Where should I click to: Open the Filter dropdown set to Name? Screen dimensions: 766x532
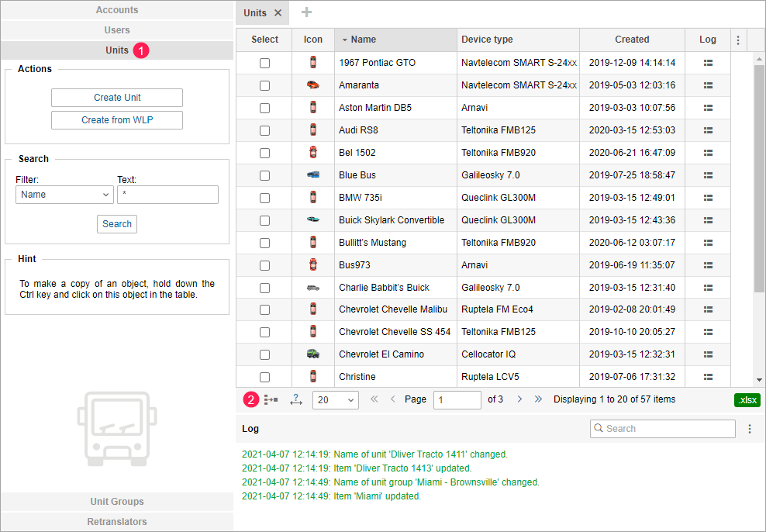[x=64, y=195]
